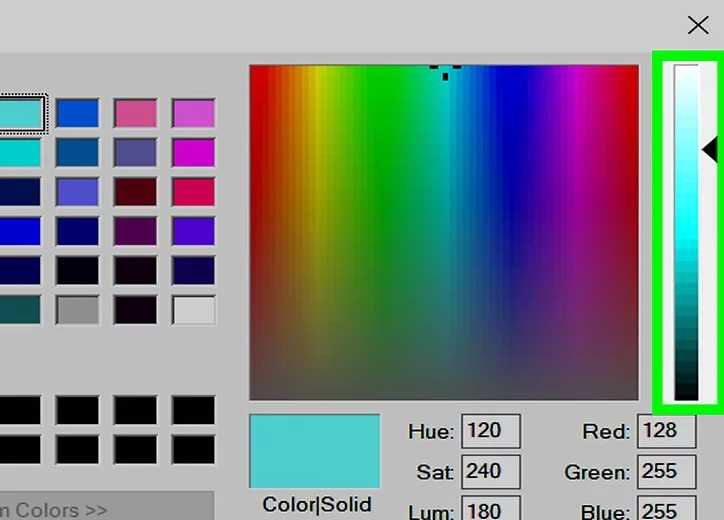Choose the periwinkle blue basic color swatch

77,192
